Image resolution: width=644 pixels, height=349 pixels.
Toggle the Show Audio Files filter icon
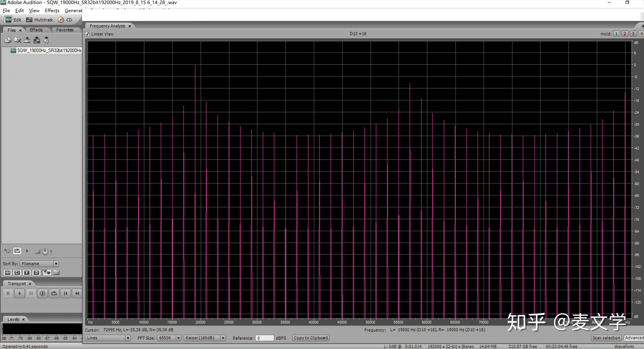(x=8, y=272)
